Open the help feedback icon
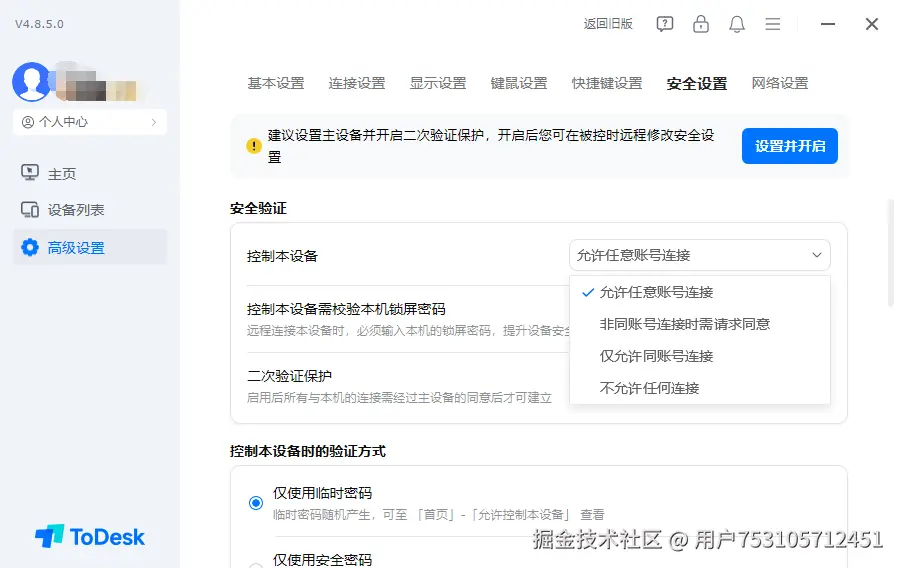Screen dimensions: 900x568 pos(665,24)
